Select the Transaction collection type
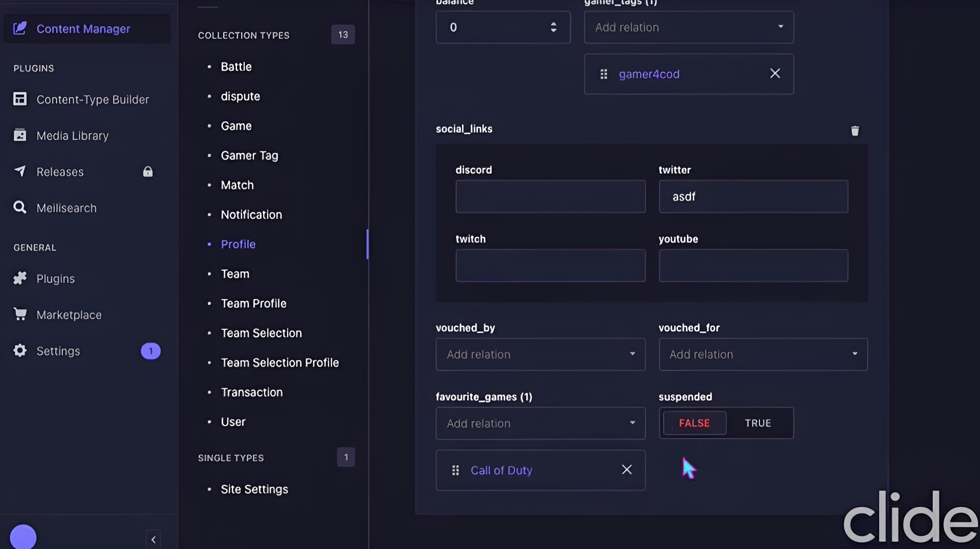 pyautogui.click(x=252, y=392)
